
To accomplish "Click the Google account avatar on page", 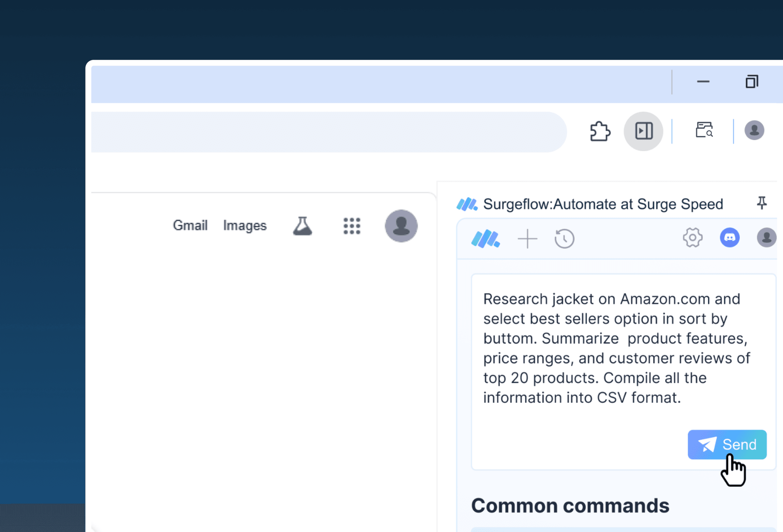I will [x=401, y=226].
